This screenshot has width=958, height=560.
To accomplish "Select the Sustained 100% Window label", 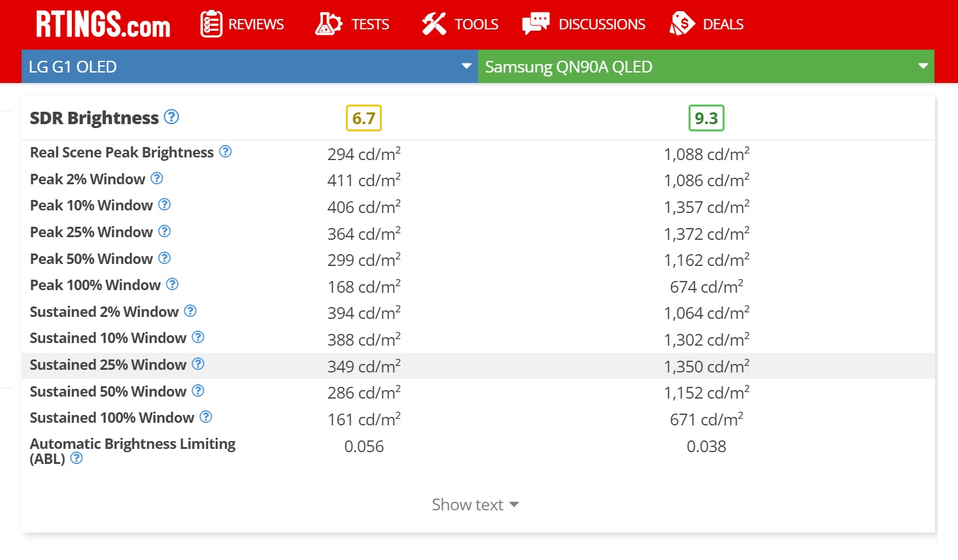I will click(112, 418).
